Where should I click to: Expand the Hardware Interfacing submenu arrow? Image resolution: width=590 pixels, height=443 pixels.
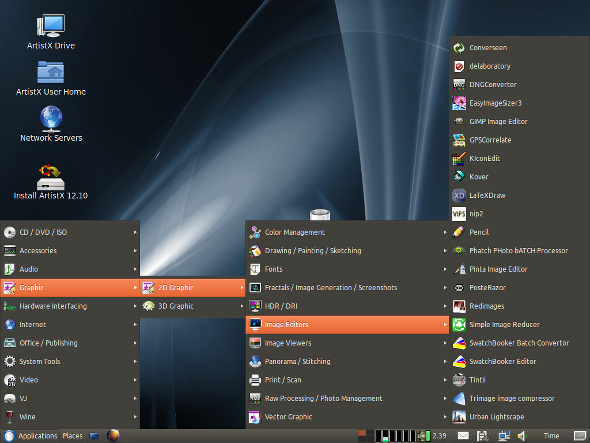[x=135, y=306]
